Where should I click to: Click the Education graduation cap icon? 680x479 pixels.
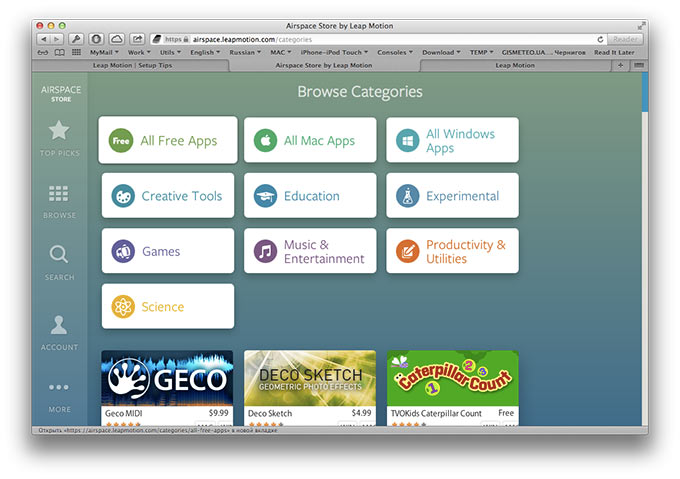coord(265,196)
